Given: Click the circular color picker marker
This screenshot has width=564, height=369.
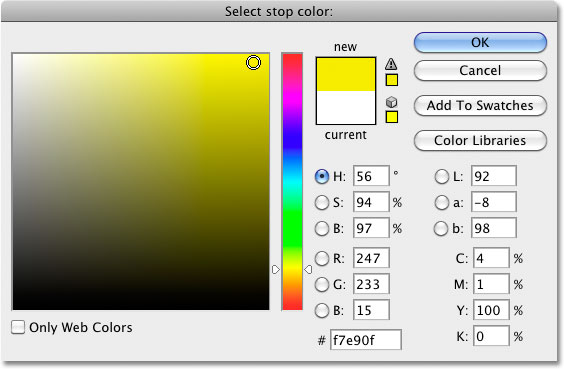Looking at the screenshot, I should pyautogui.click(x=253, y=63).
